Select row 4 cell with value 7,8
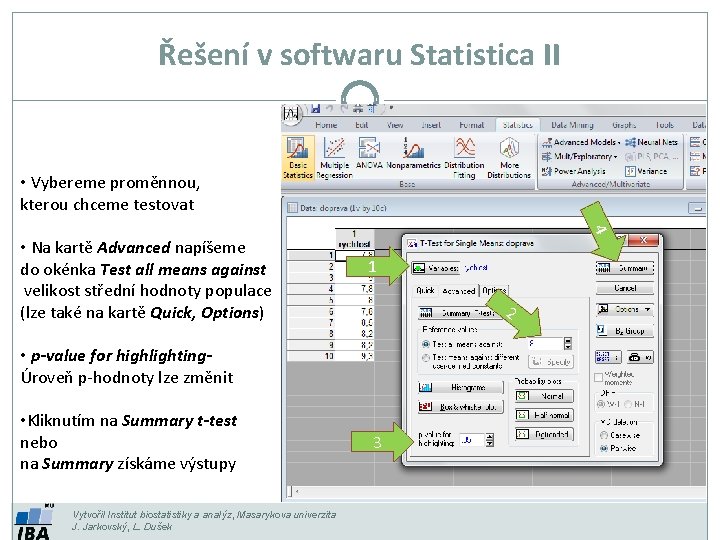 [354, 289]
